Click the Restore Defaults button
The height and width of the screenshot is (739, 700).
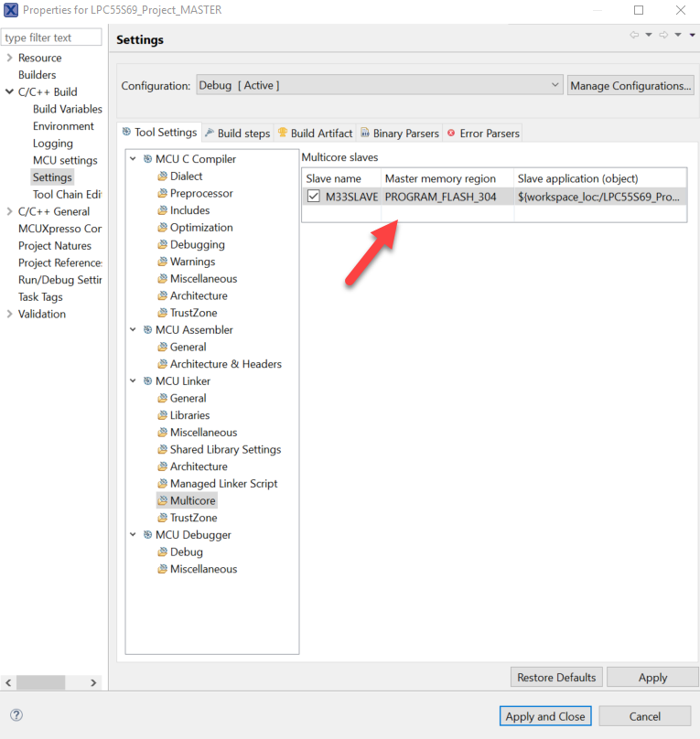(556, 677)
